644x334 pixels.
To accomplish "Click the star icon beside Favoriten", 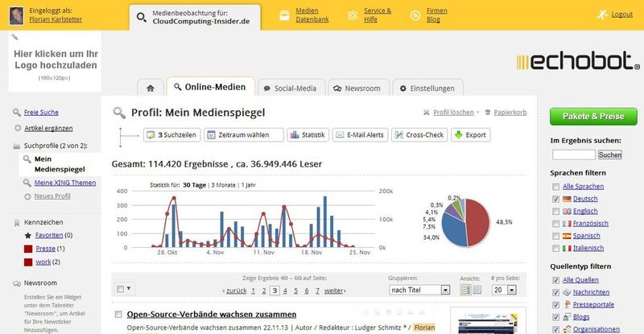I will (x=28, y=235).
